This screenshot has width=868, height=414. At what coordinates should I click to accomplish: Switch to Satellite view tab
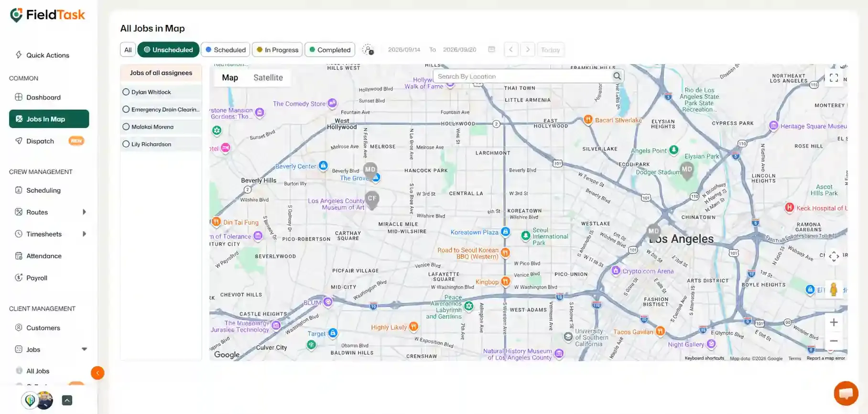tap(268, 77)
